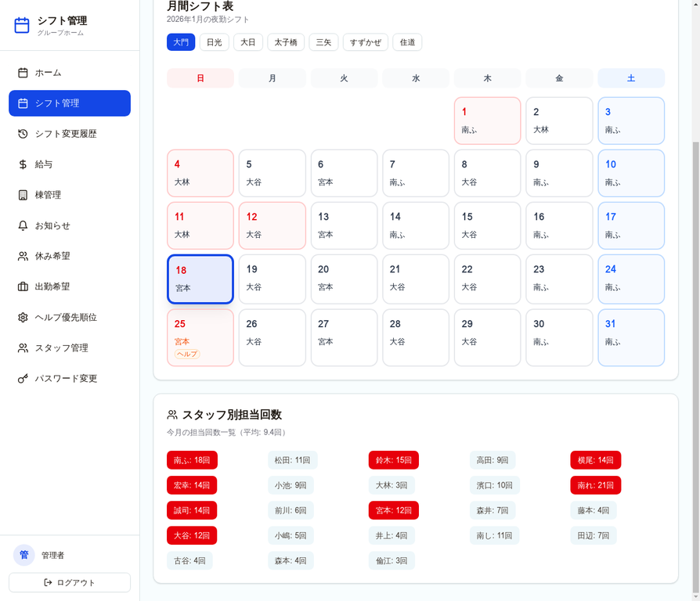This screenshot has width=700, height=601.
Task: Click the calendar icon next to ホーム
Action: (x=23, y=73)
